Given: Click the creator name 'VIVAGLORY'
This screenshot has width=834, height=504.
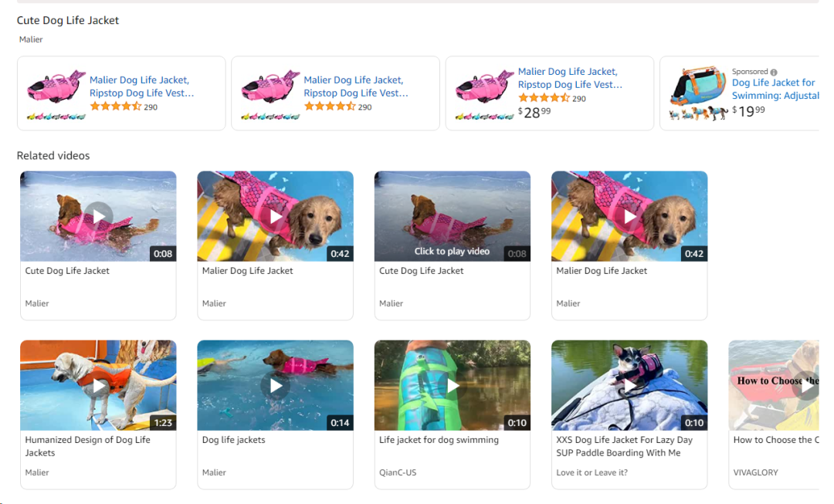Looking at the screenshot, I should [756, 472].
